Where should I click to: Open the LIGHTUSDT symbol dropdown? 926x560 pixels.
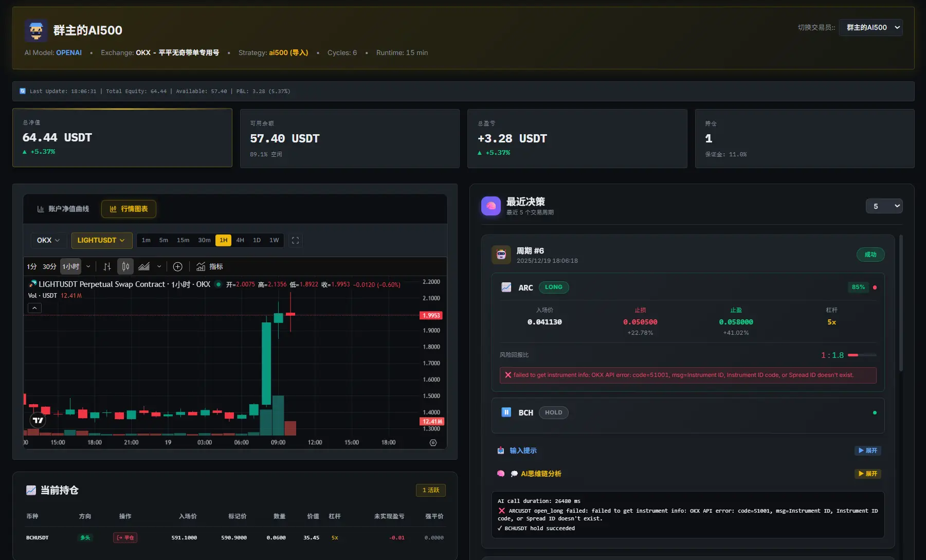pyautogui.click(x=101, y=240)
